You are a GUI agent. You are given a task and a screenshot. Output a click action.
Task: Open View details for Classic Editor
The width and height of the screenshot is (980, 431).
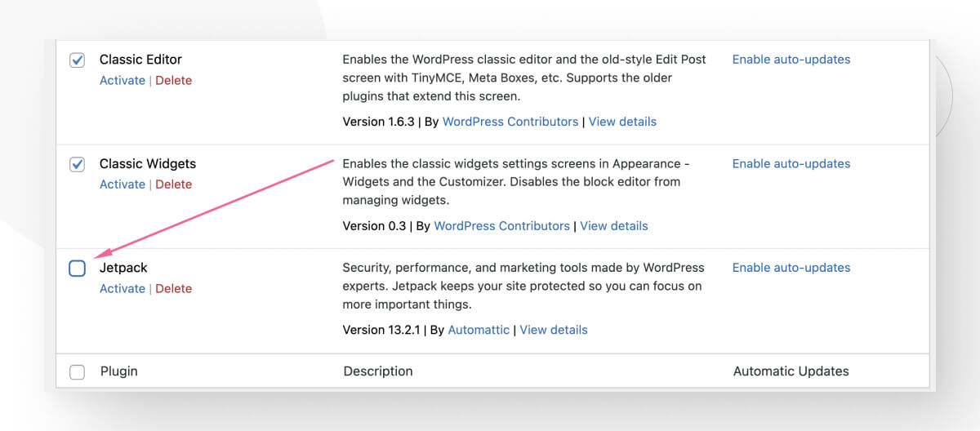[622, 122]
